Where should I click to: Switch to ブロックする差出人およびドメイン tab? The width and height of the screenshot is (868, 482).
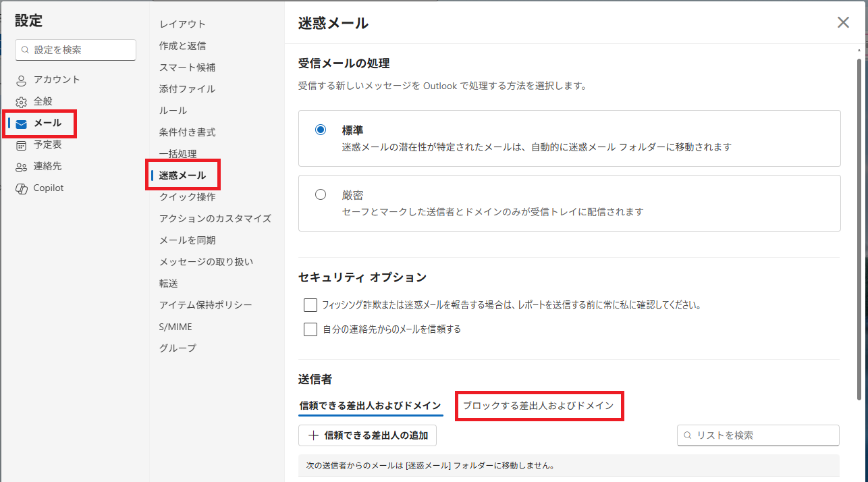point(538,406)
